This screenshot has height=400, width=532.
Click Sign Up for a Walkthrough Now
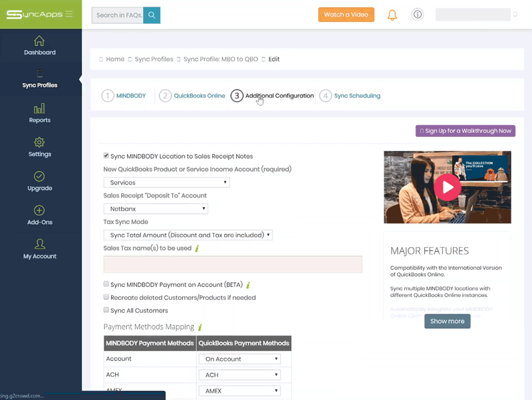pos(465,131)
